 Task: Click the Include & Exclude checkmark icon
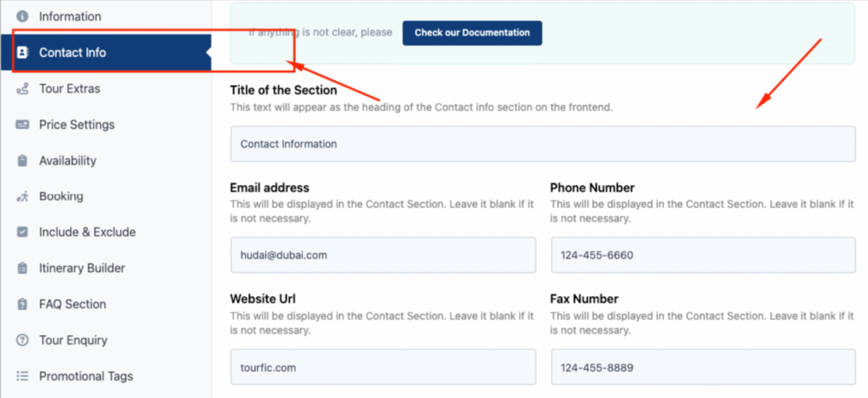click(22, 233)
